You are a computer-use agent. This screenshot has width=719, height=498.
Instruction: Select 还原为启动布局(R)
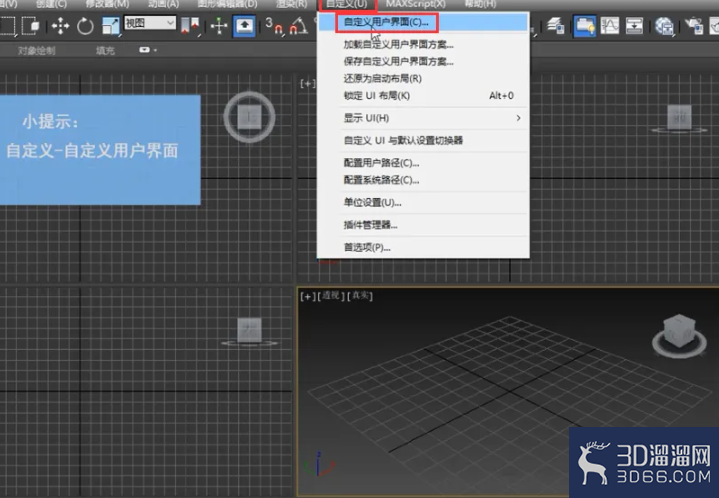pos(423,78)
